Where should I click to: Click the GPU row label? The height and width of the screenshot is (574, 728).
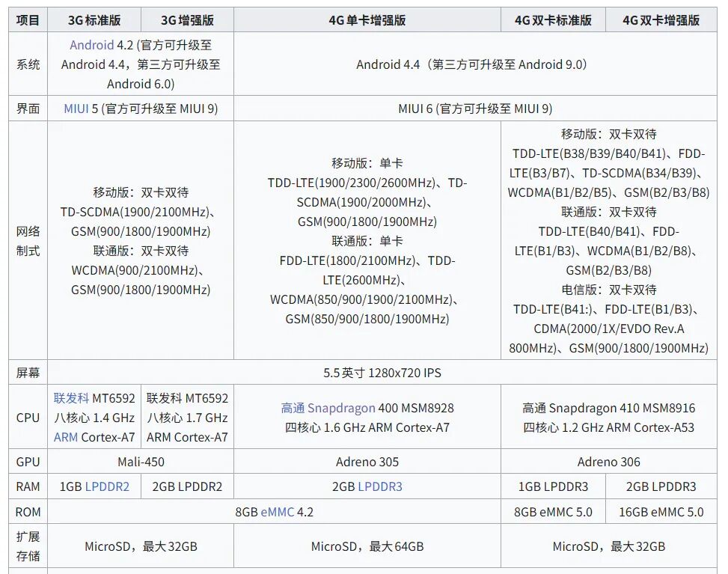pyautogui.click(x=28, y=462)
